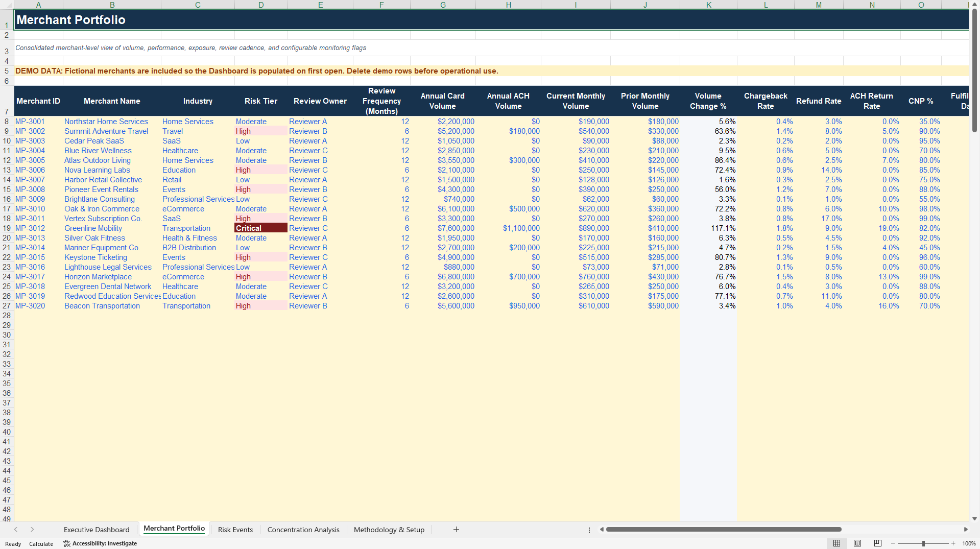Select the $590,000 prior monthly volume cell
Screen dimensions: 980x549
coord(645,306)
